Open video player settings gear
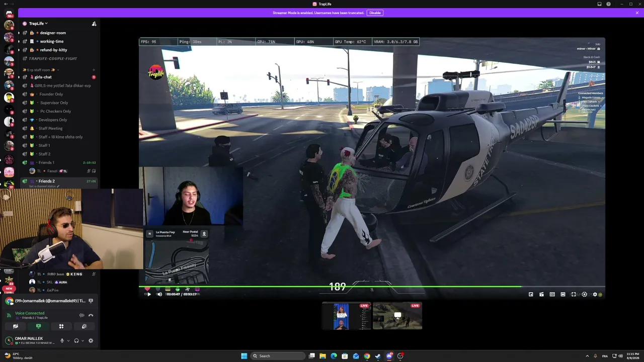Screen dimensions: 644x362 595,294
